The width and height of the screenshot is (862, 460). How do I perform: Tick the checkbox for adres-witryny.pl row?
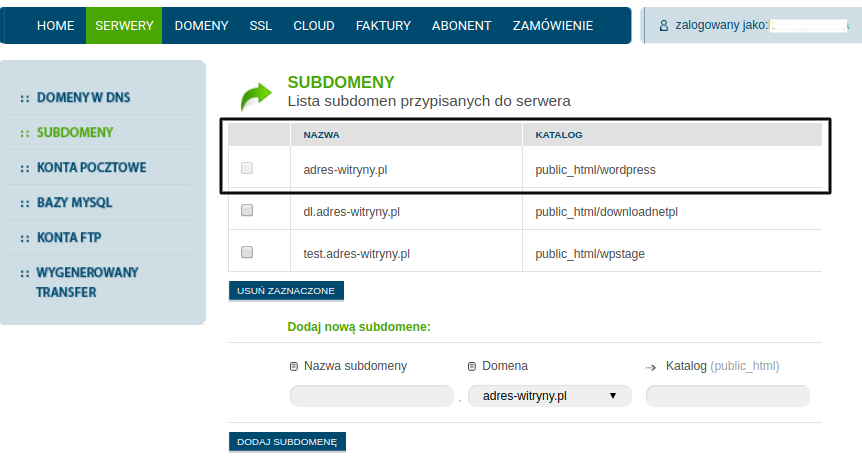(247, 168)
